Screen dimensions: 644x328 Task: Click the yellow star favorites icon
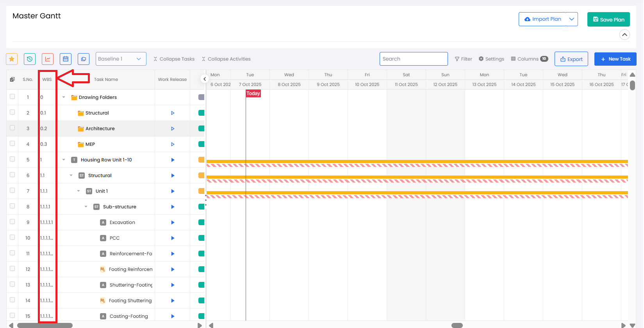coord(12,59)
